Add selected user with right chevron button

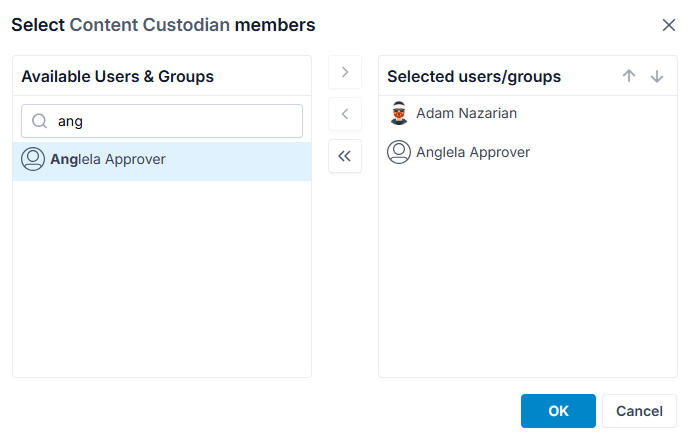tap(345, 72)
